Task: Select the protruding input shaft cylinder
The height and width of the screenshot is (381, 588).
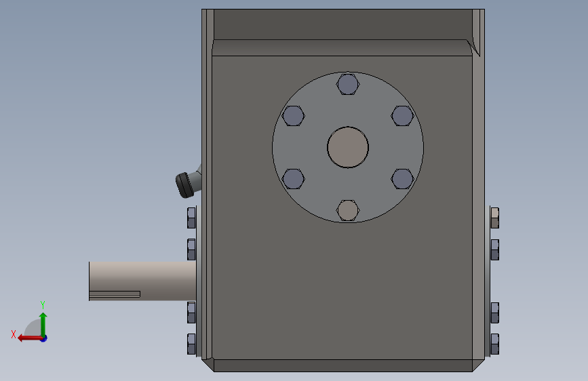Action: click(x=142, y=281)
